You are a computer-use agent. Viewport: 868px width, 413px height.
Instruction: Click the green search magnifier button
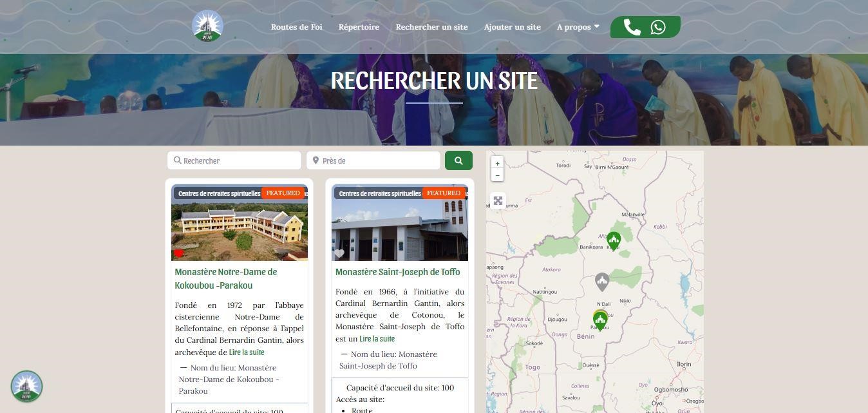pos(458,160)
